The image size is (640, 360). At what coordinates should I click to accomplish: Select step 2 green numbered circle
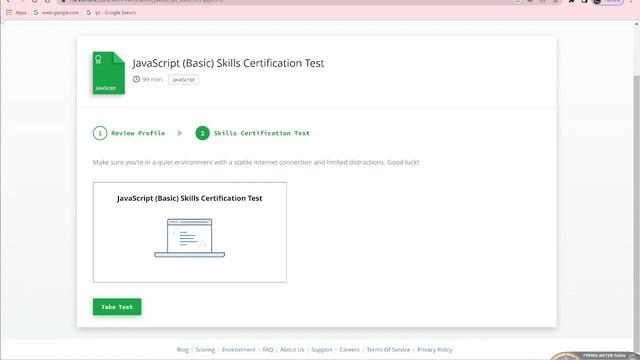pos(202,133)
